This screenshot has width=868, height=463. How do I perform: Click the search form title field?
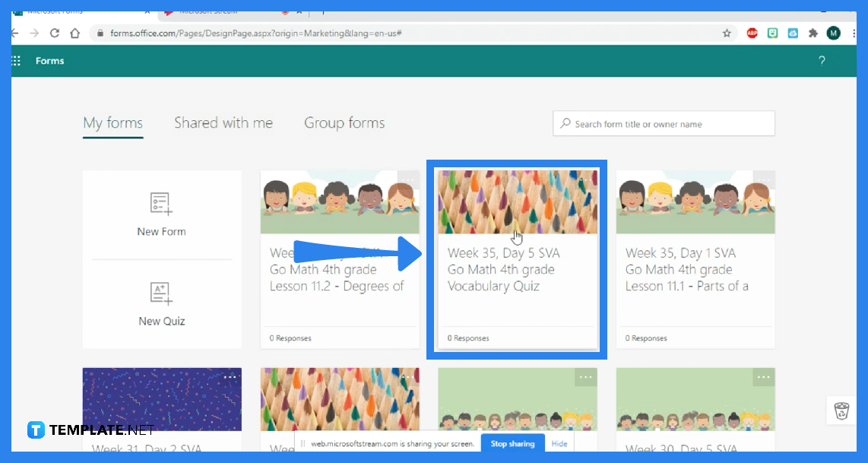tap(664, 123)
